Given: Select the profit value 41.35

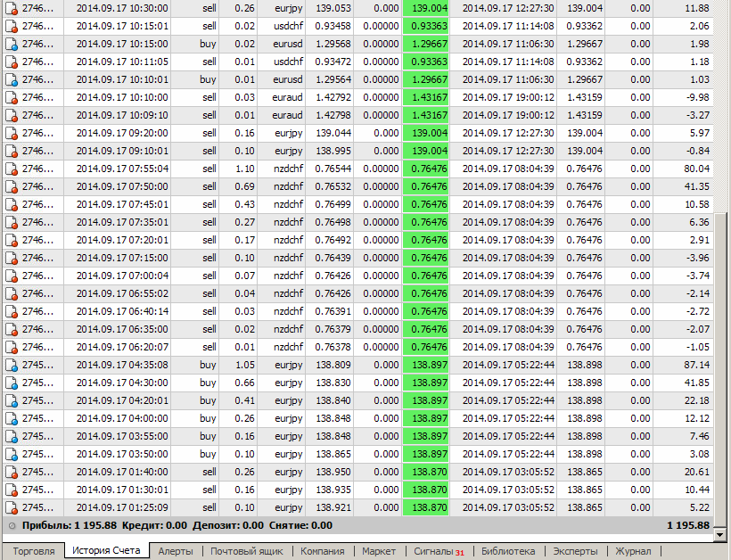Looking at the screenshot, I should [x=696, y=187].
